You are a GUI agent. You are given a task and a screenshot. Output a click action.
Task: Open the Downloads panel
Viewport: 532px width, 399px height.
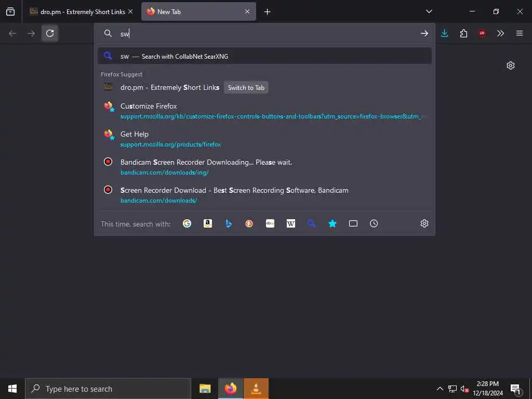point(445,33)
